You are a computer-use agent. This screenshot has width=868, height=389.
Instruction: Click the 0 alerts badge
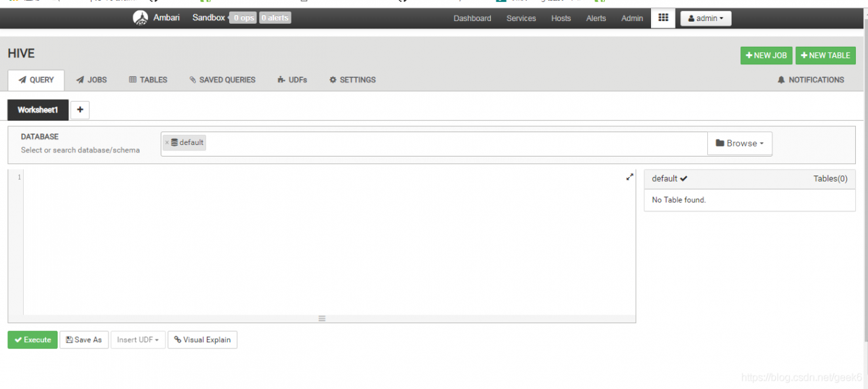[x=275, y=18]
